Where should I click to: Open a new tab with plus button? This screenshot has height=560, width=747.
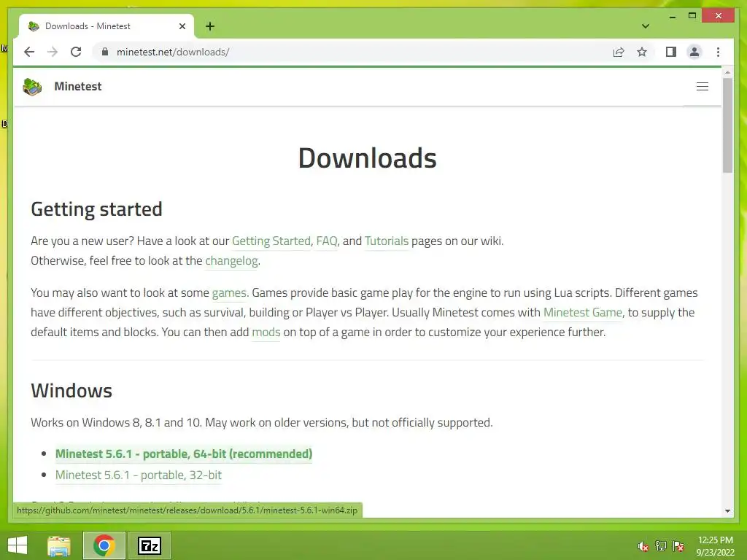(209, 26)
